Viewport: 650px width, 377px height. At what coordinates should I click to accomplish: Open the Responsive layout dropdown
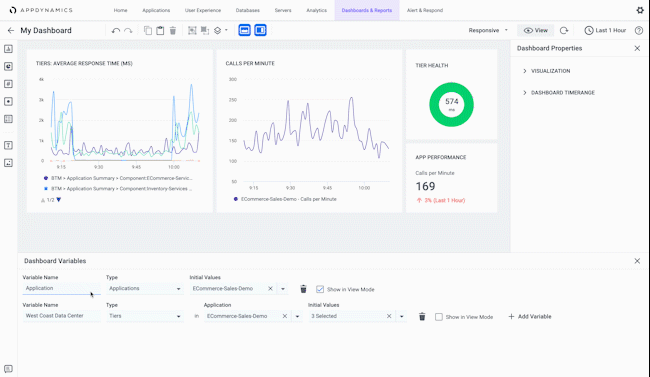pos(488,30)
